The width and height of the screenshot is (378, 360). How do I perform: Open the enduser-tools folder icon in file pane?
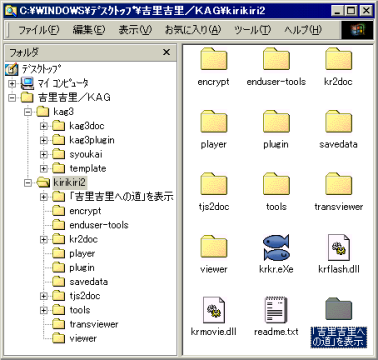(x=276, y=59)
